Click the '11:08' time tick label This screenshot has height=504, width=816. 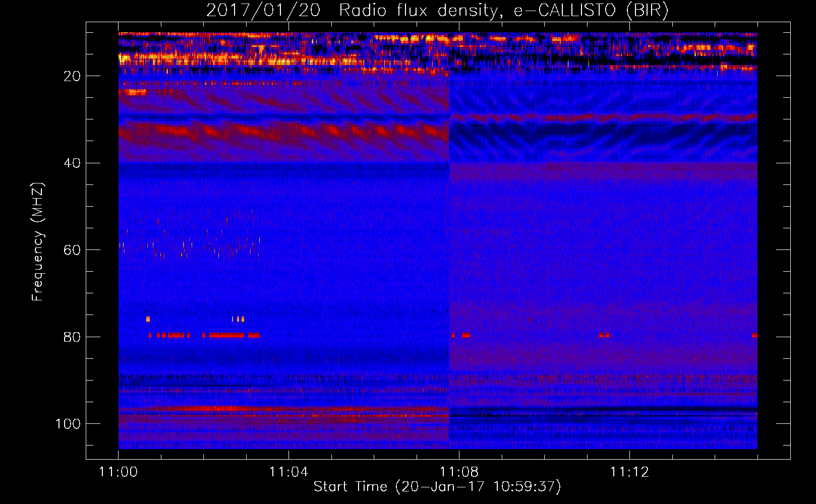tap(459, 472)
